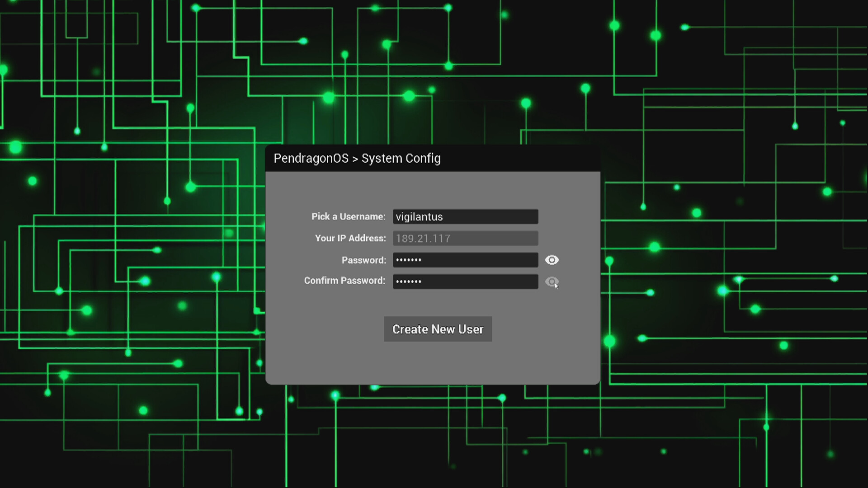Screen dimensions: 868x488
Task: Click the Confirm Password input box
Action: [465, 281]
